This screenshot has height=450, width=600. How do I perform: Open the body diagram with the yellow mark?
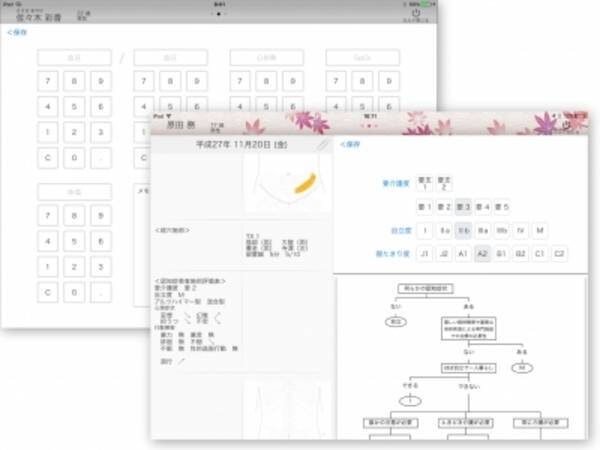click(x=287, y=184)
